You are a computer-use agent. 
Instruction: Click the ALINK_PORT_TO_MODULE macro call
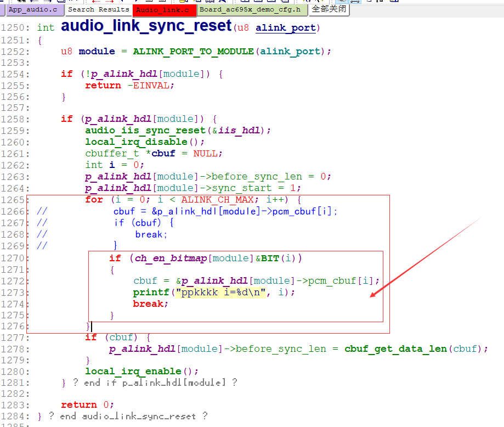pos(193,51)
